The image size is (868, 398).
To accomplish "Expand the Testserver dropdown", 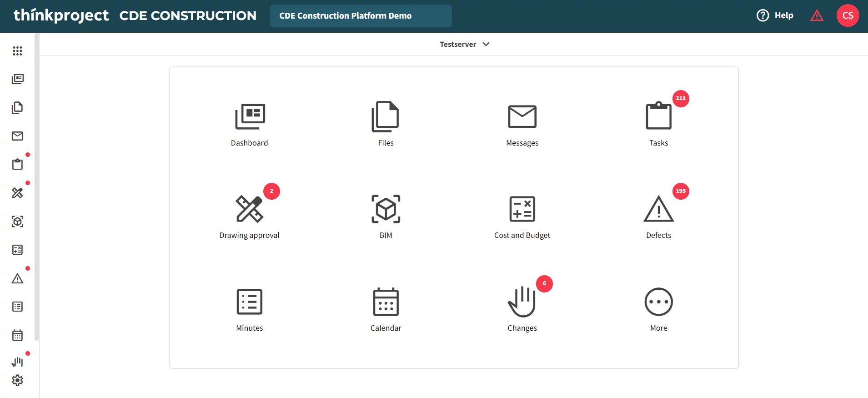I will pos(464,44).
